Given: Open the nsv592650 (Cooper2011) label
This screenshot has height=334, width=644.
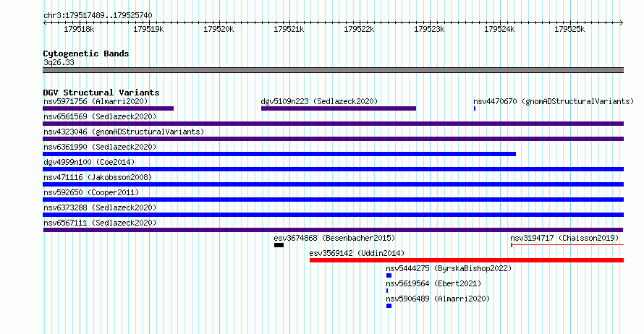Looking at the screenshot, I should [x=91, y=192].
